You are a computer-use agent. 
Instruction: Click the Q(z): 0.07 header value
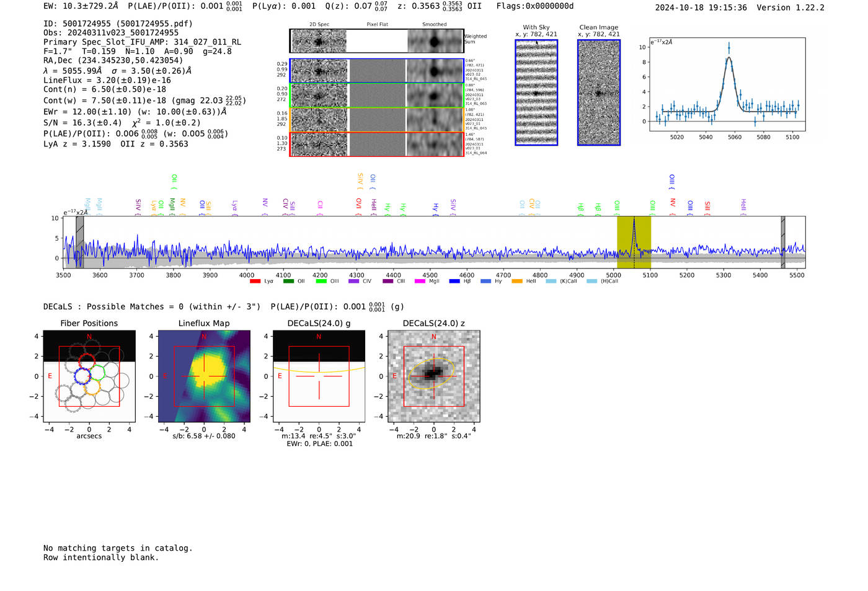pos(356,6)
